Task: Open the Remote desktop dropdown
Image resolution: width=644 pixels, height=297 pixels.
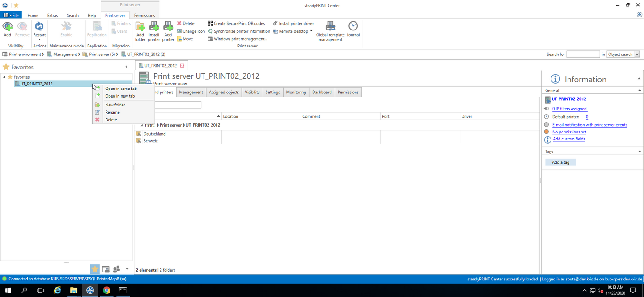Action: (311, 31)
